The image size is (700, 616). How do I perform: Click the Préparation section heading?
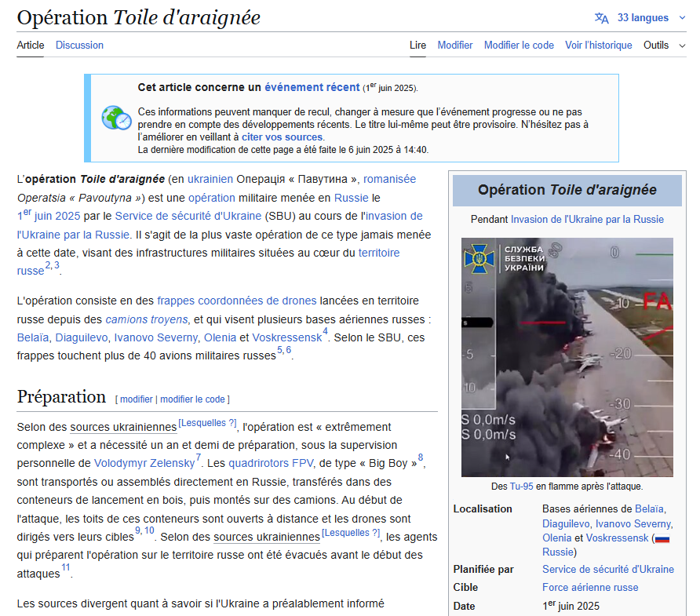coord(61,396)
